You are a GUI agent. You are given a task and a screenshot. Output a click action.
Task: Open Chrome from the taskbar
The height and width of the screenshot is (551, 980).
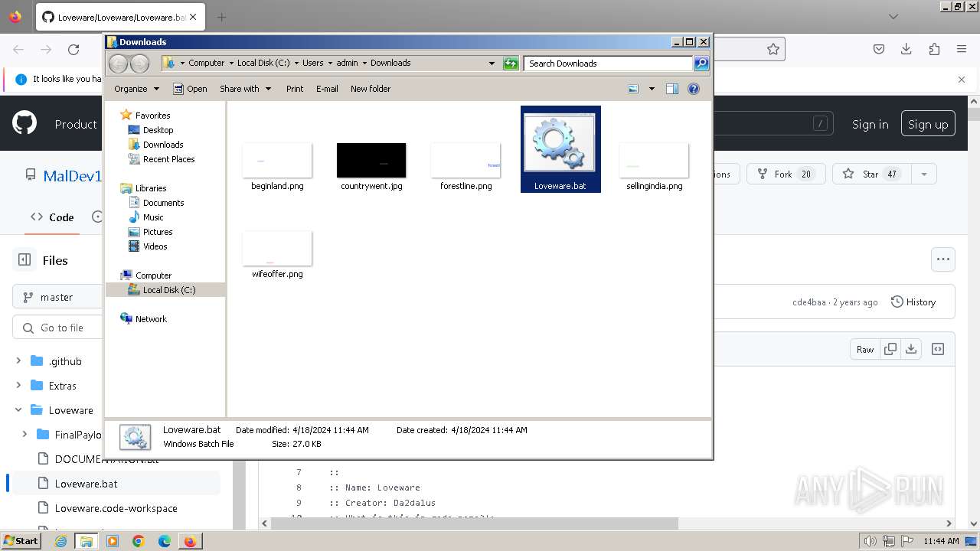[139, 541]
